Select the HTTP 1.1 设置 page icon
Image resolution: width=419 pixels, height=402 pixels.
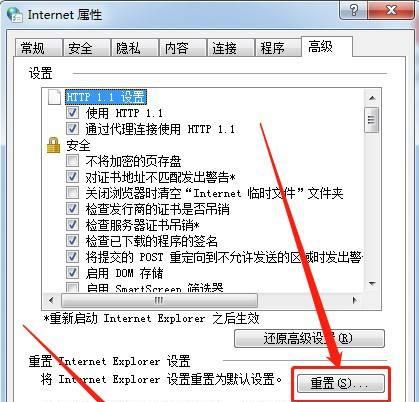click(54, 97)
